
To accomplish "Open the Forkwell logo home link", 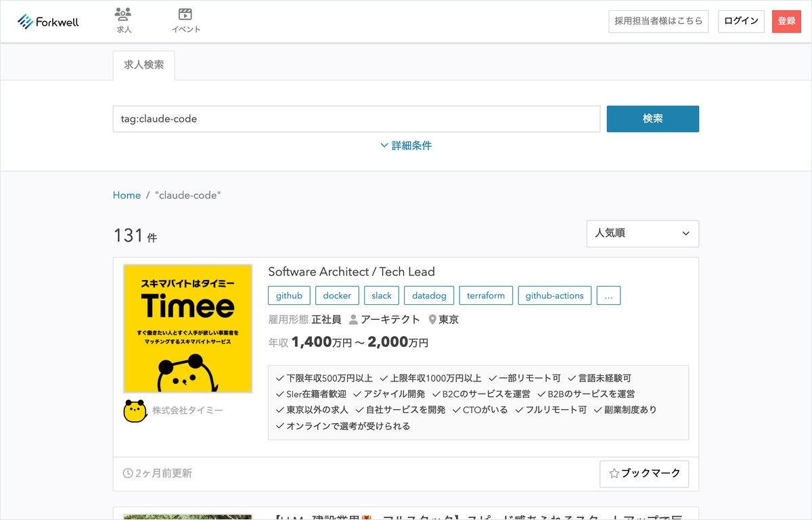I will coord(48,22).
